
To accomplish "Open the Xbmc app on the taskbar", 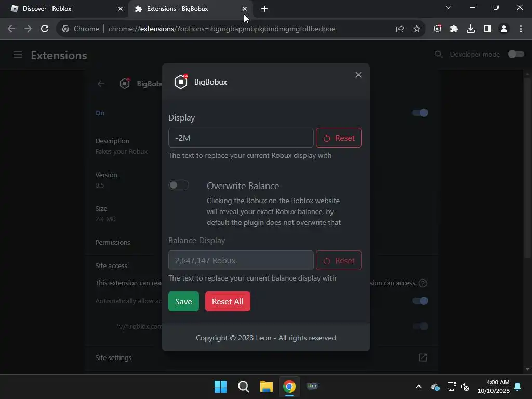I will point(312,386).
